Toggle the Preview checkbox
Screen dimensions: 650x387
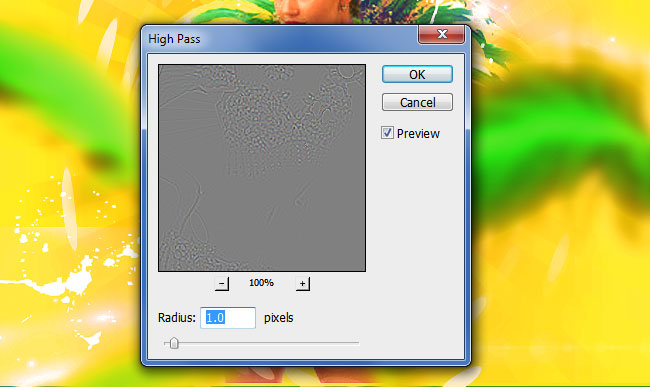click(387, 133)
